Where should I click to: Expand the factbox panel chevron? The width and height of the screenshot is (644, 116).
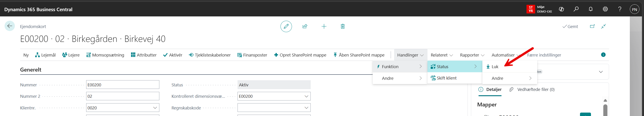point(601,72)
